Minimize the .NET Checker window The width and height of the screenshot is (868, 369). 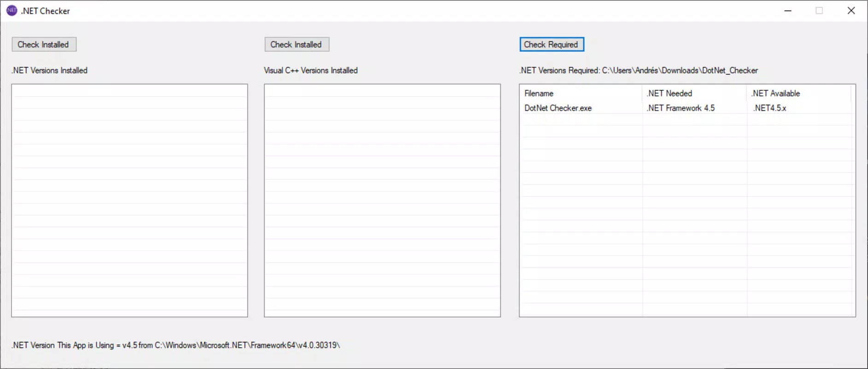tap(788, 11)
